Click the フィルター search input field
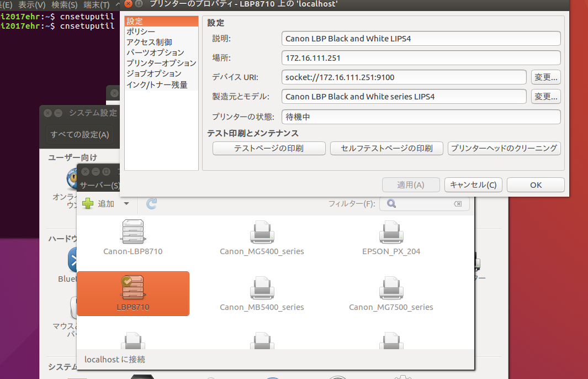The image size is (588, 379). pos(425,204)
